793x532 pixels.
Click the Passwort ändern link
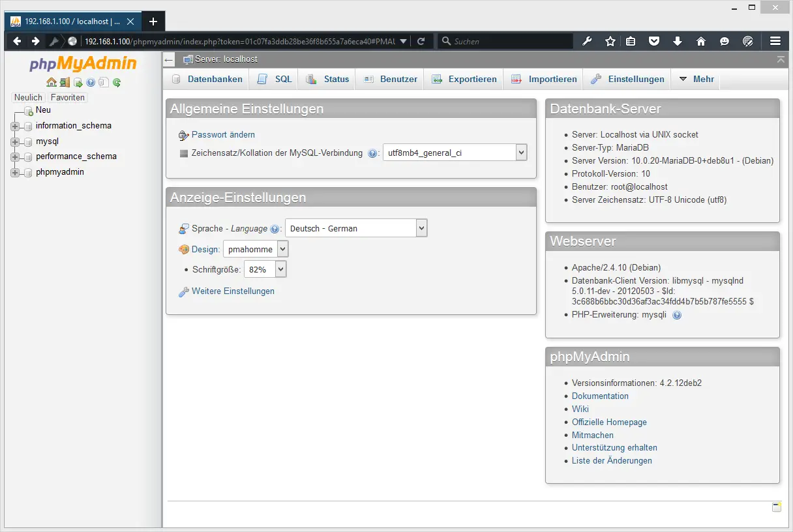223,135
